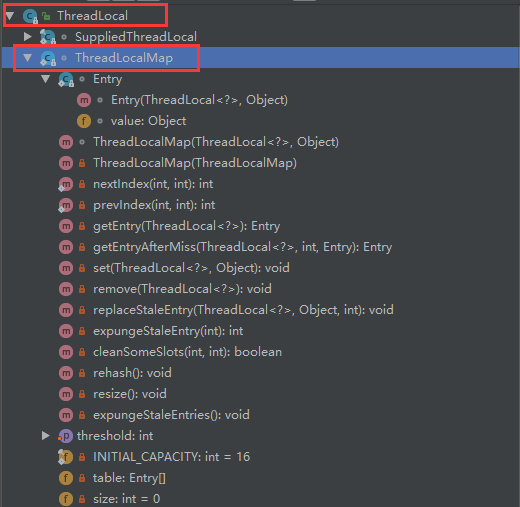Viewport: 520px width, 507px height.
Task: Click field icon of value: Object
Action: (84, 121)
